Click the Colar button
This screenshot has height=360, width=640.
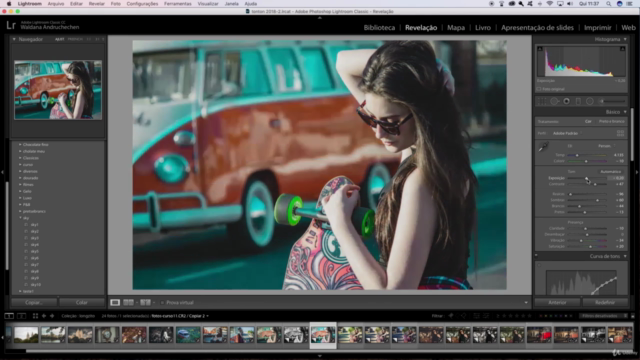[x=82, y=302]
